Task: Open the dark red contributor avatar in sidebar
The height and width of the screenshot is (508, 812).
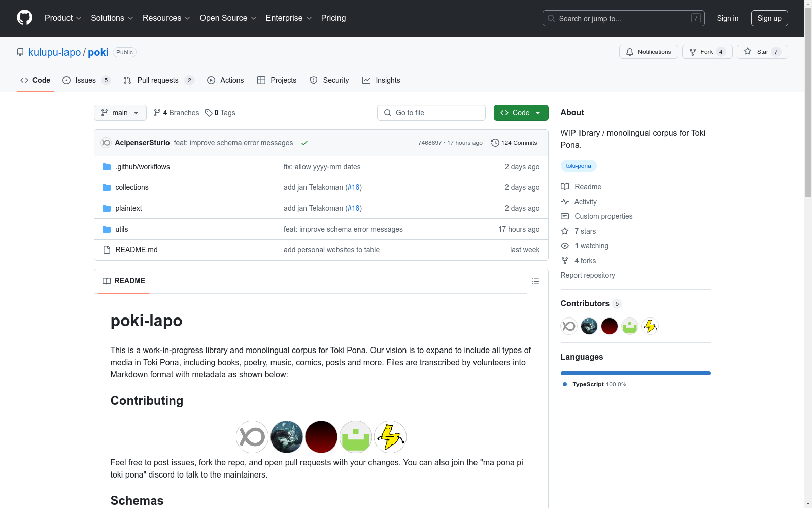Action: pos(610,326)
